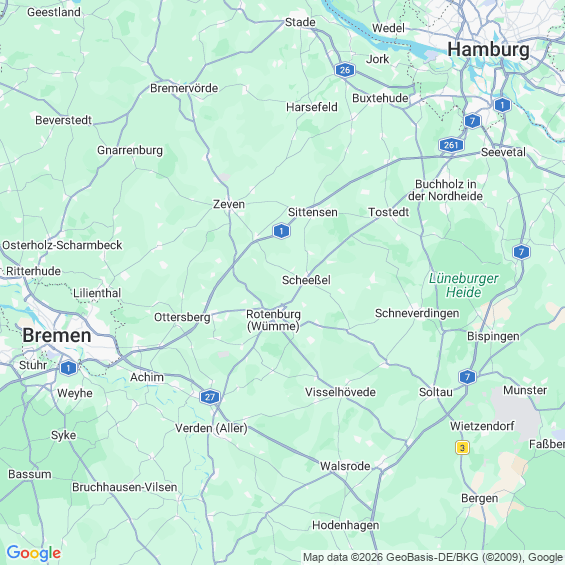Screen dimensions: 565x565
Task: Select the Verden (Aller) town label
Action: click(211, 428)
